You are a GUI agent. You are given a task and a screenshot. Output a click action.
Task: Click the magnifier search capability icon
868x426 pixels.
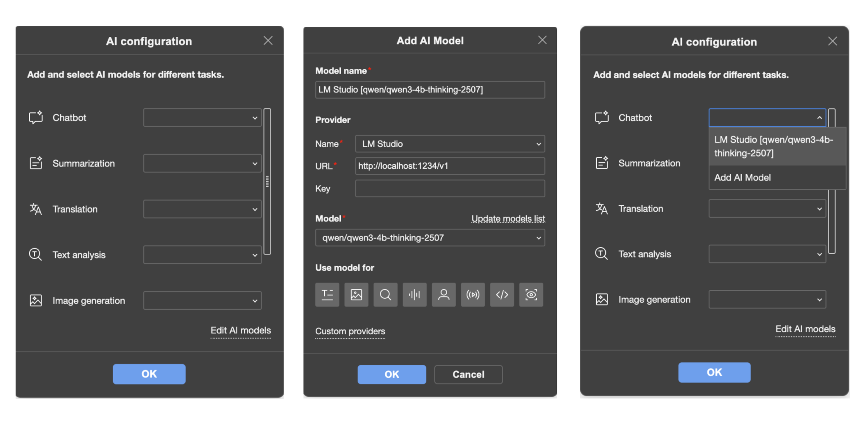385,294
